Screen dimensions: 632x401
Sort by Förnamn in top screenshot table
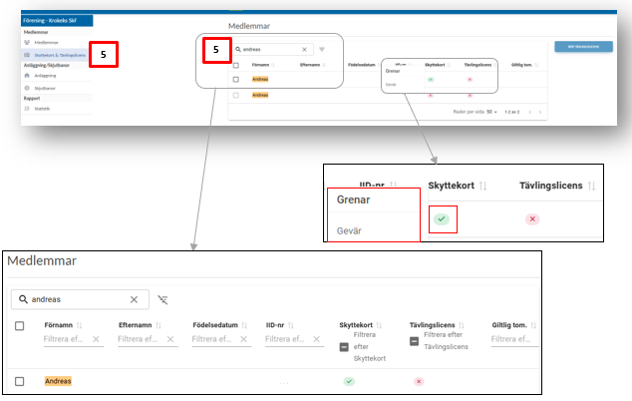[x=263, y=65]
